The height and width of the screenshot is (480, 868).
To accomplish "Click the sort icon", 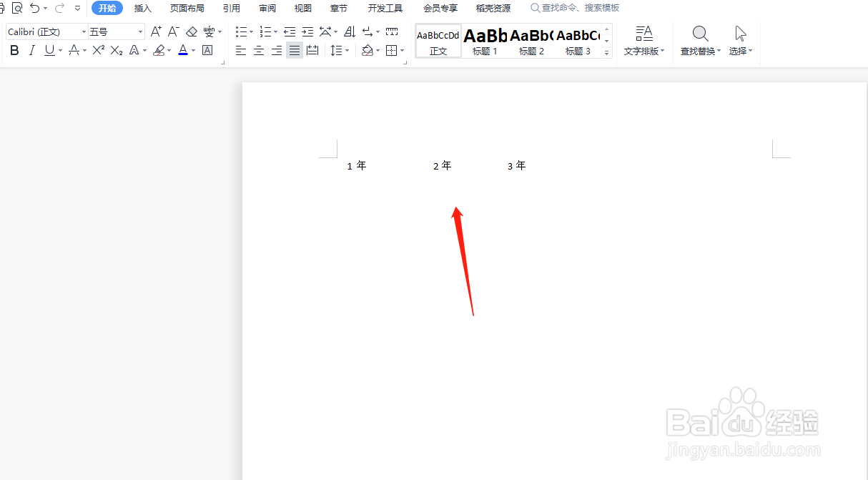I will click(x=350, y=31).
